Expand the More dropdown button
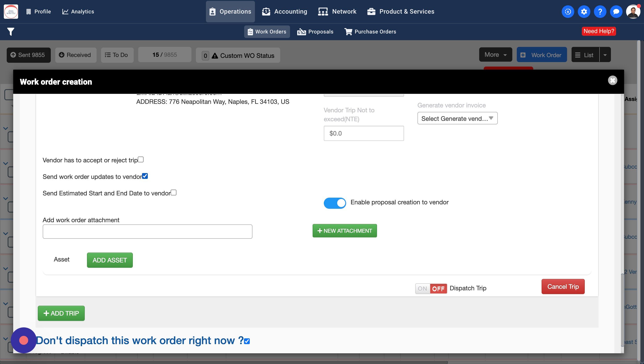Viewport: 644px width, 364px height. click(495, 54)
